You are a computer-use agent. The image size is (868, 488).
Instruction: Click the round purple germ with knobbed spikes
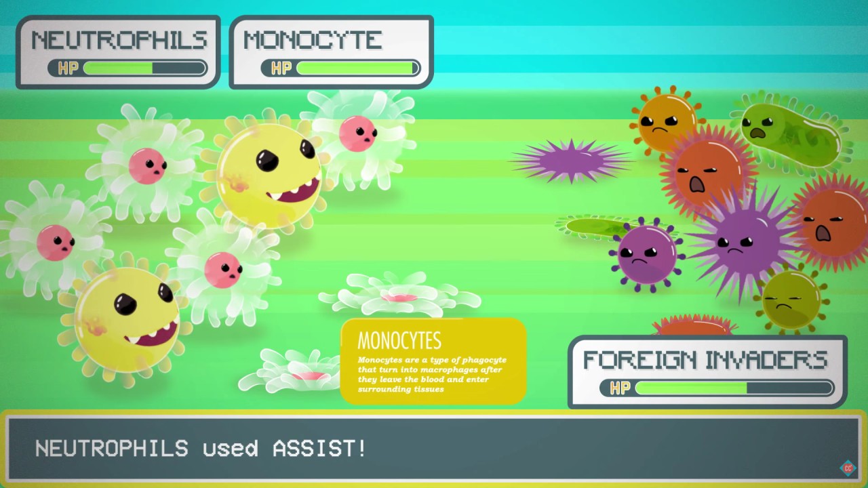coord(646,254)
